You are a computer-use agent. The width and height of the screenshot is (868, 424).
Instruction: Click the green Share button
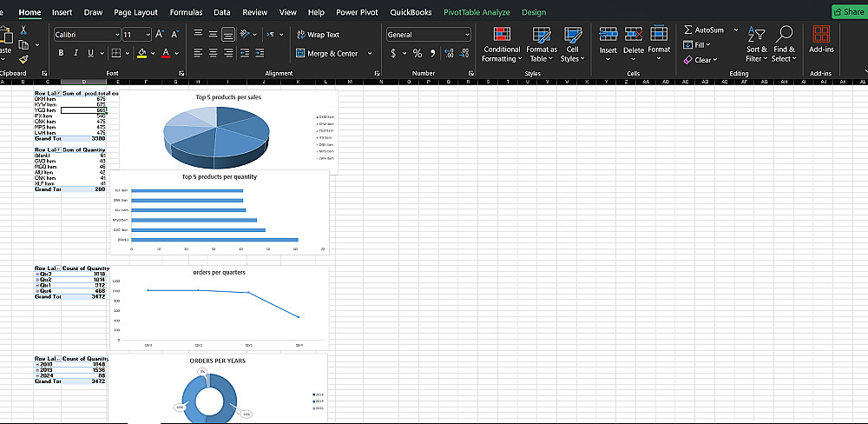(x=848, y=12)
